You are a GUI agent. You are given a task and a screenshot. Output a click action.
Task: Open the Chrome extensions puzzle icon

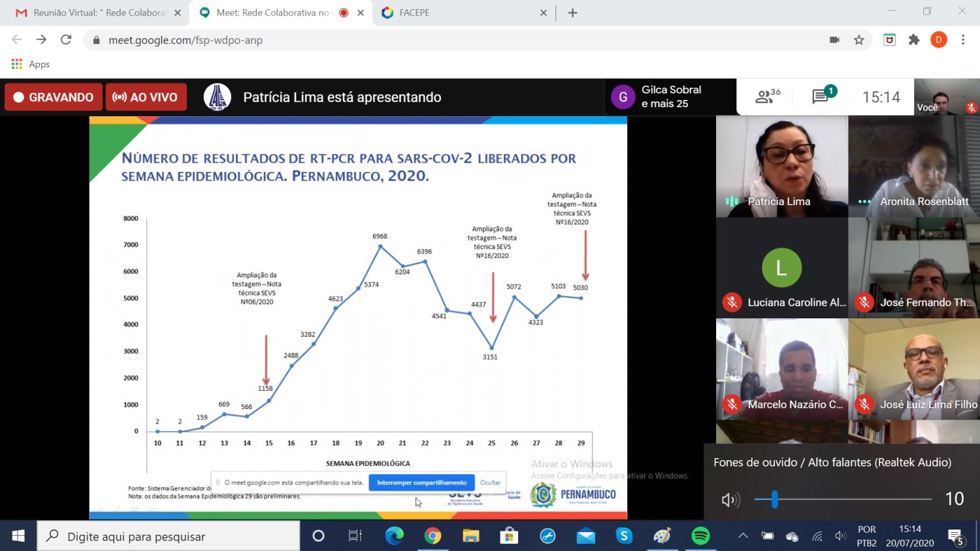coord(914,40)
